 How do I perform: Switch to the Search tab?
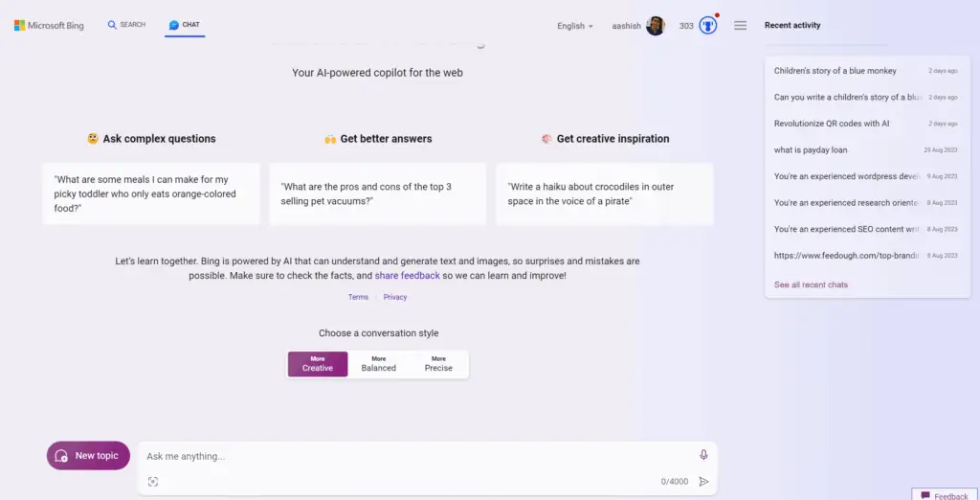[x=126, y=25]
